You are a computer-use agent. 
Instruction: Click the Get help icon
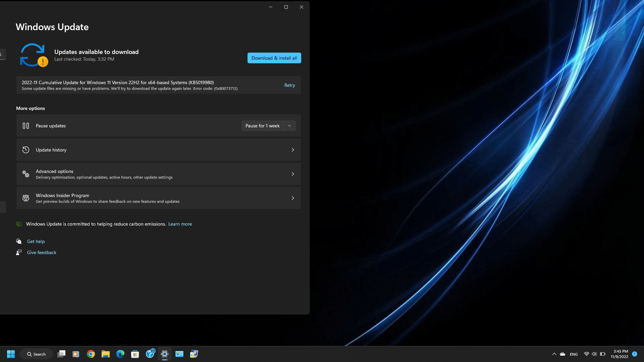tap(18, 241)
